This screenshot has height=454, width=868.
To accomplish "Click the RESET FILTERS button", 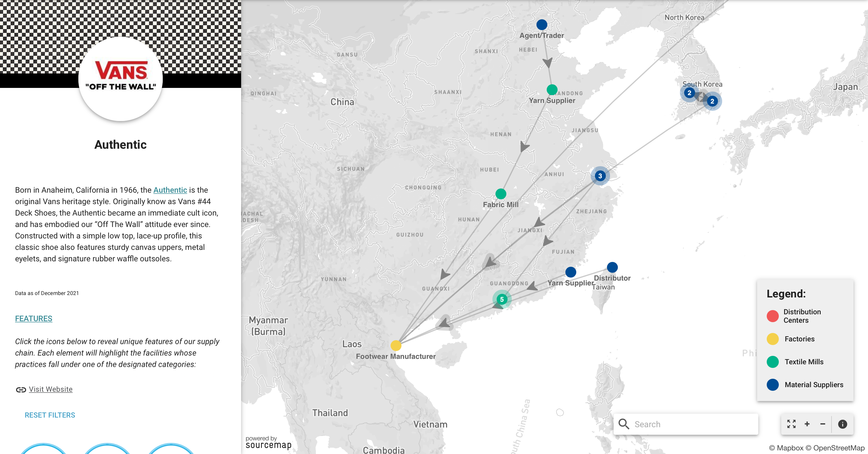I will (x=50, y=415).
